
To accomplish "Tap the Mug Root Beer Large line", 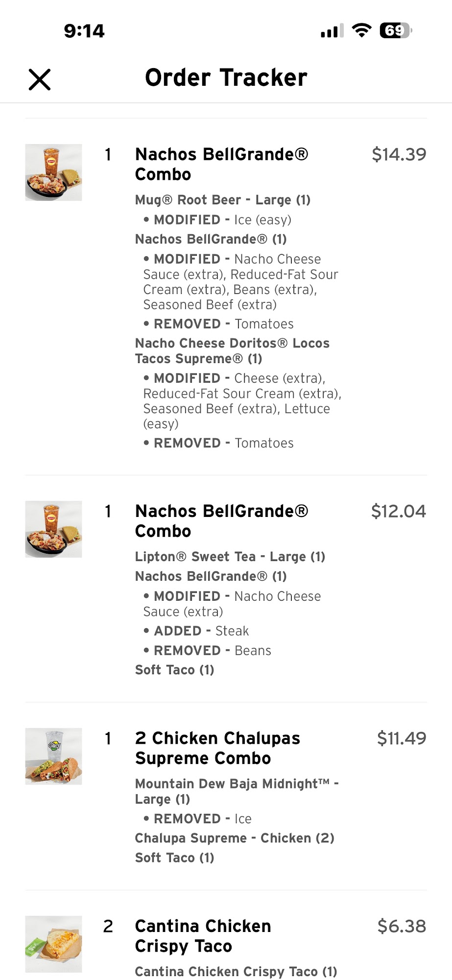I will [223, 200].
